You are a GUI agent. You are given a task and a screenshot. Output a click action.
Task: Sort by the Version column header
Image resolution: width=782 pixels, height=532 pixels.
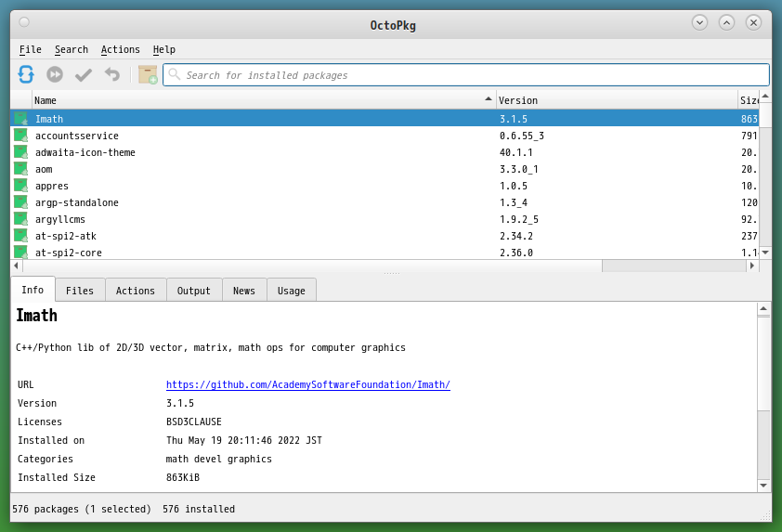click(x=617, y=100)
